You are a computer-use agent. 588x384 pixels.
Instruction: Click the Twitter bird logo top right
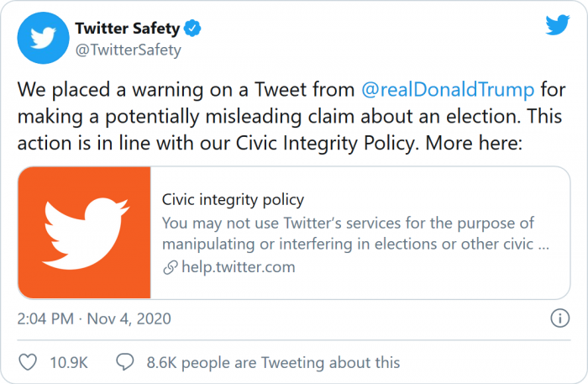pos(557,25)
